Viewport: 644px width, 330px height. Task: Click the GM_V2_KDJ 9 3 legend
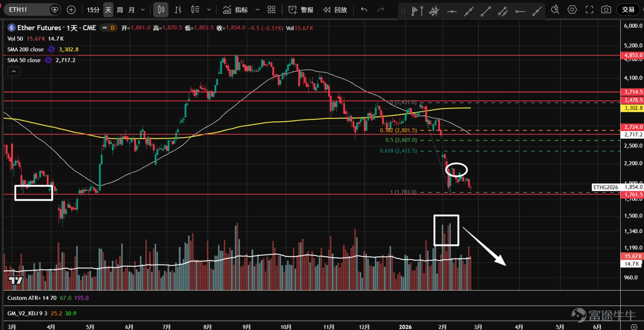pos(27,313)
